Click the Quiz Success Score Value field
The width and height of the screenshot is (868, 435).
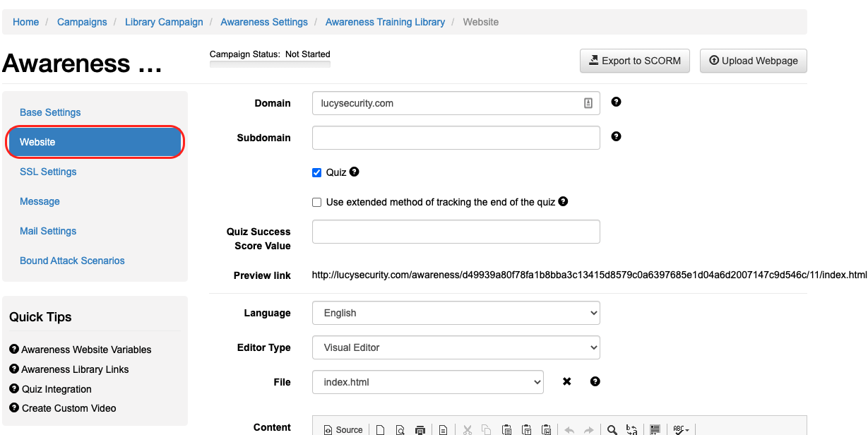tap(456, 232)
